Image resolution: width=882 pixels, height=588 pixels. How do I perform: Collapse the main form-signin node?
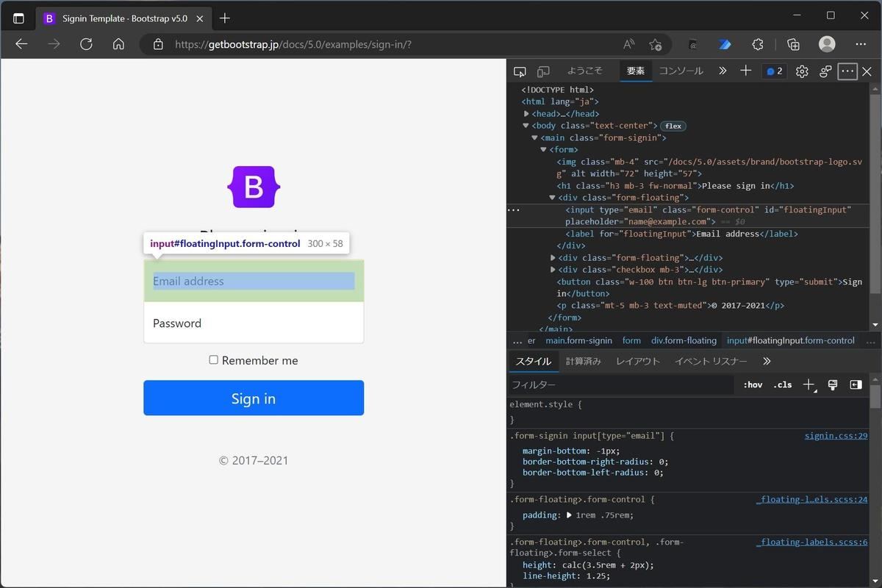click(x=535, y=137)
